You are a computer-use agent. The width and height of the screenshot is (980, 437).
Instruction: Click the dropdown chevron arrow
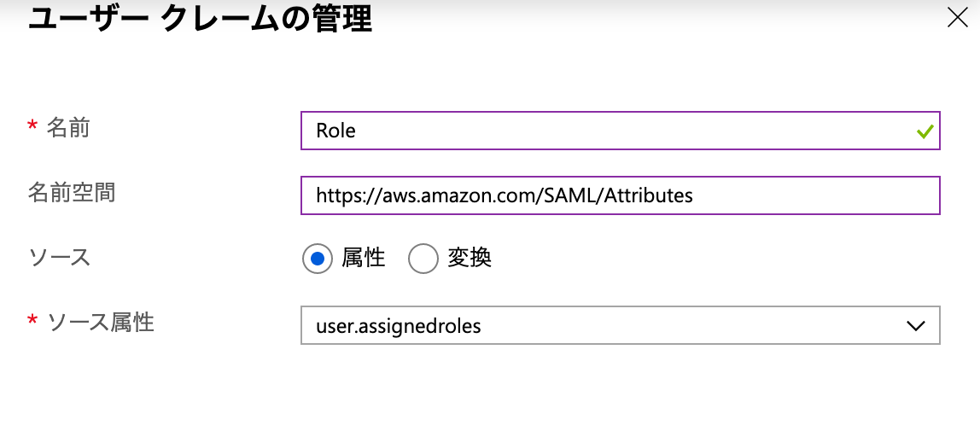tap(916, 325)
